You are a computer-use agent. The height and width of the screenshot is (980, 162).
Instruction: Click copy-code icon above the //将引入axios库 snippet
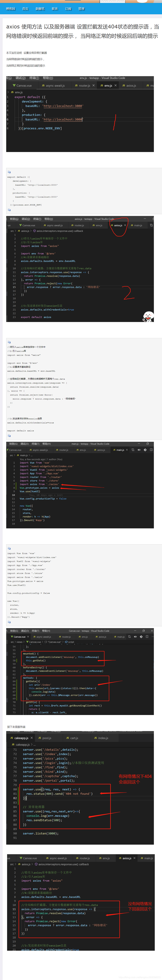coord(9,342)
